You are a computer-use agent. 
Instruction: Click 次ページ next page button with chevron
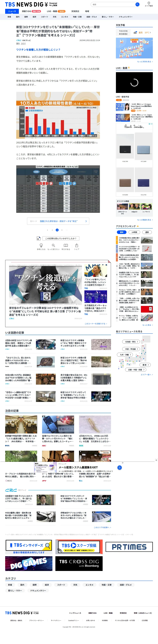(58, 221)
